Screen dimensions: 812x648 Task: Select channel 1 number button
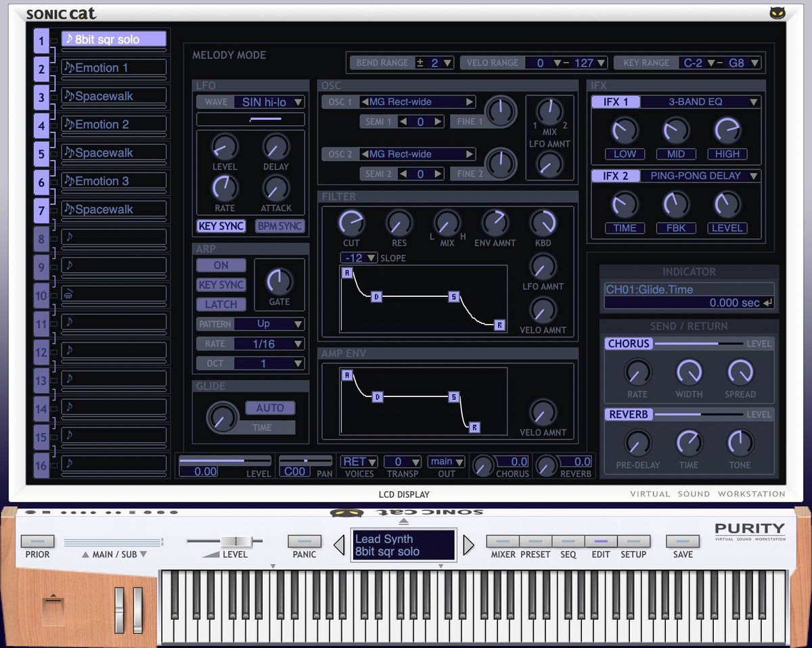41,41
